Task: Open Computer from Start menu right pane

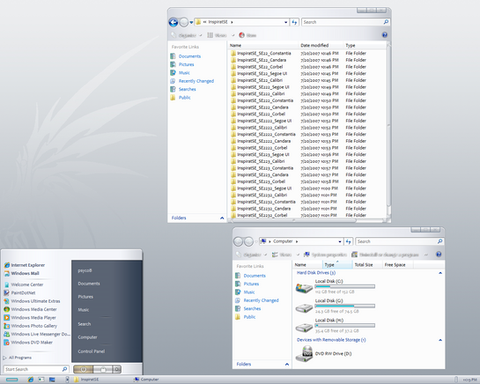Action: coord(88,337)
